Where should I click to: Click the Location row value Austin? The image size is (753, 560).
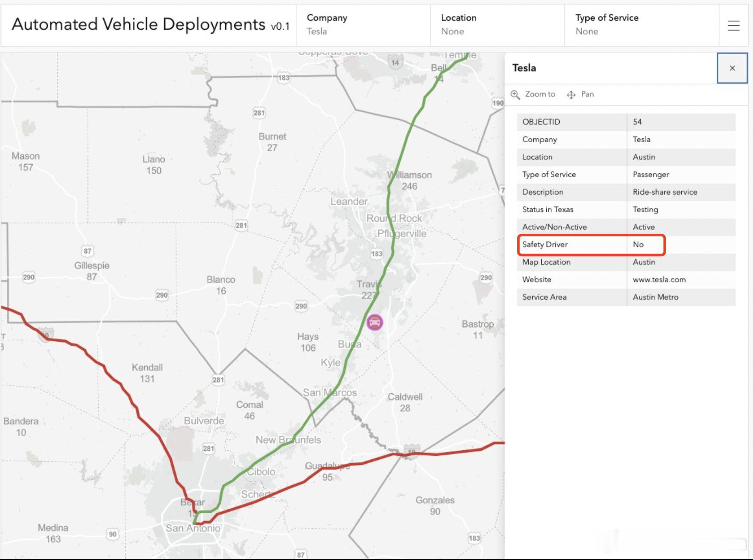point(644,157)
